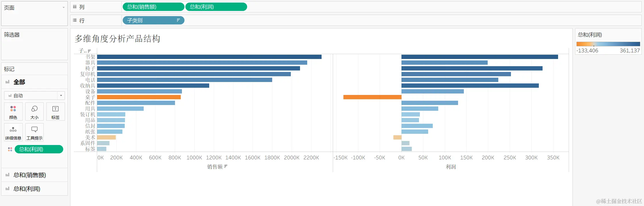The image size is (644, 206).
Task: Click the 销售额 axis title
Action: [x=215, y=167]
